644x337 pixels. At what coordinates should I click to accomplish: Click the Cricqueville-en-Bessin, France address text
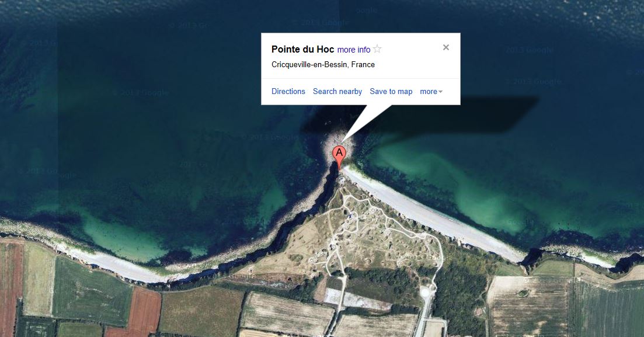[323, 64]
